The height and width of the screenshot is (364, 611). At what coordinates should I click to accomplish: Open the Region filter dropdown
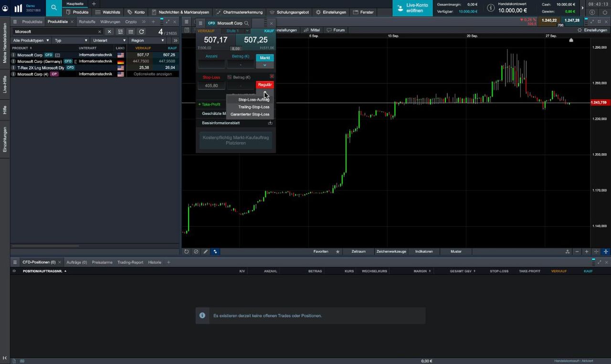coord(147,41)
